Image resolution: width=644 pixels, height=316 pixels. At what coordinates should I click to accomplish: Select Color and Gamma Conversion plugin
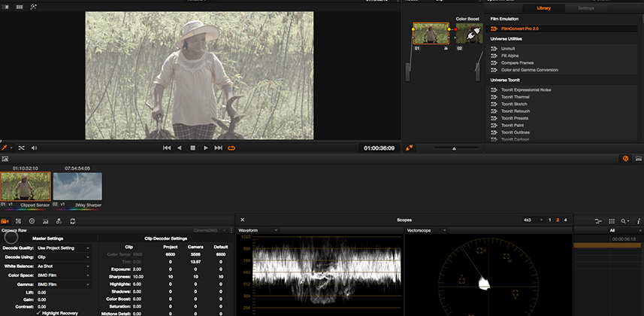coord(561,70)
